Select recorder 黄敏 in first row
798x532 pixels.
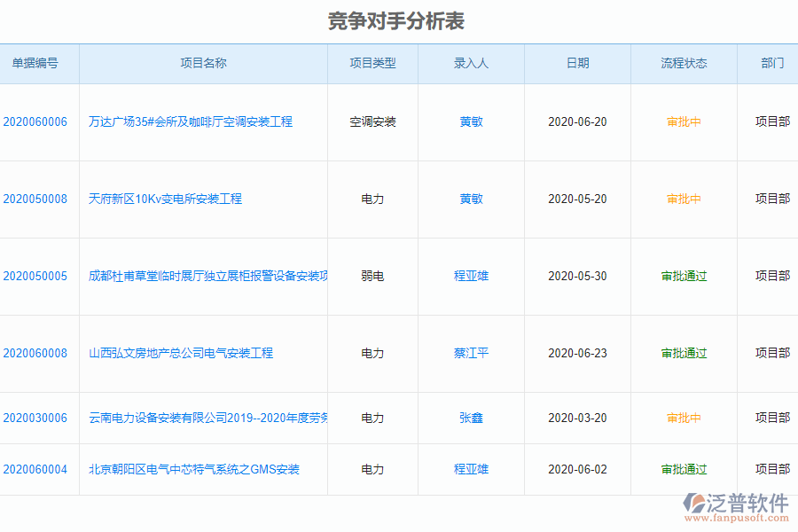pos(471,121)
